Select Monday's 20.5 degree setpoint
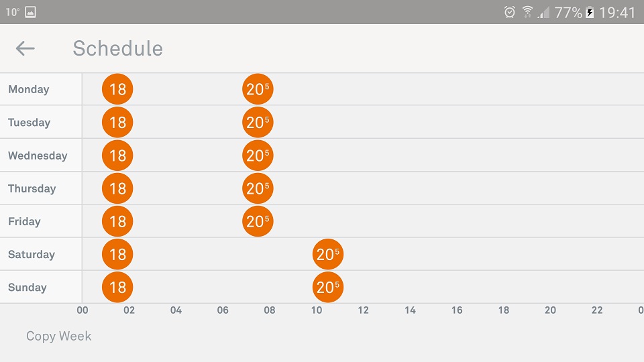This screenshot has height=362, width=644. coord(258,89)
